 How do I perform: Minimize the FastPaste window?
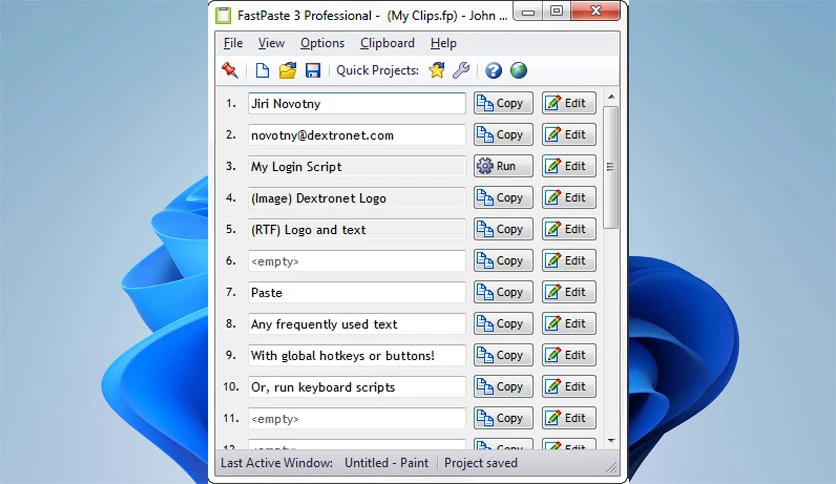528,11
